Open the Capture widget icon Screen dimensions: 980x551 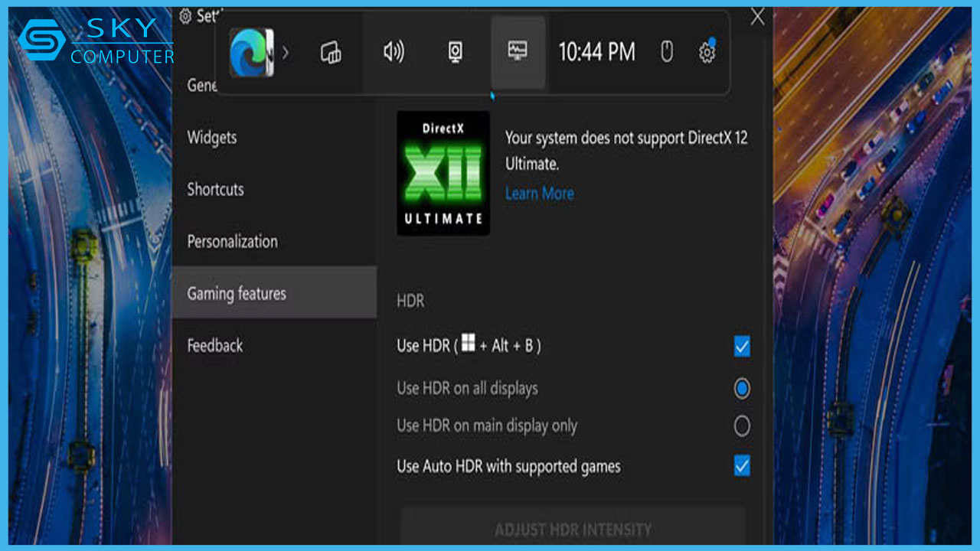(456, 53)
